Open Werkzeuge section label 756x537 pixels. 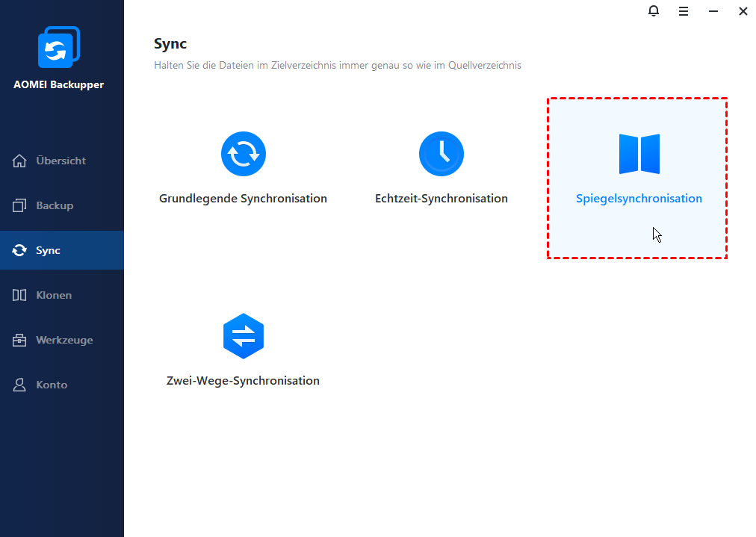coord(64,340)
